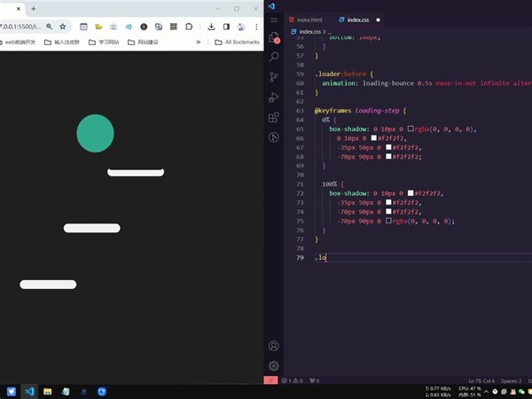Image resolution: width=532 pixels, height=399 pixels.
Task: Open the Chrome profile avatar
Action: click(x=241, y=27)
